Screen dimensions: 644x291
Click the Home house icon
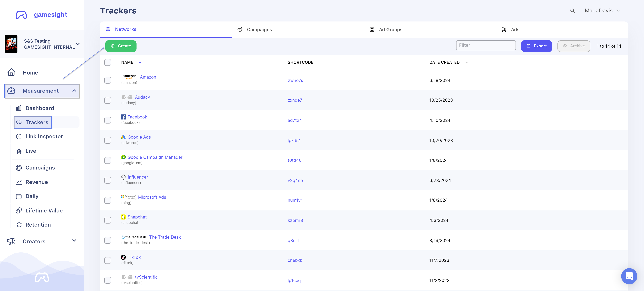tap(11, 72)
